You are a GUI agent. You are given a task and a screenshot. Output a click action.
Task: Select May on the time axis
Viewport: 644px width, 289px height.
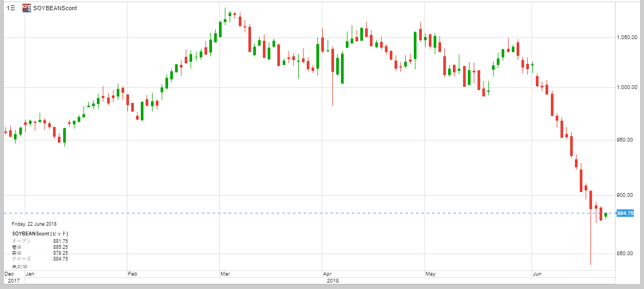(430, 274)
